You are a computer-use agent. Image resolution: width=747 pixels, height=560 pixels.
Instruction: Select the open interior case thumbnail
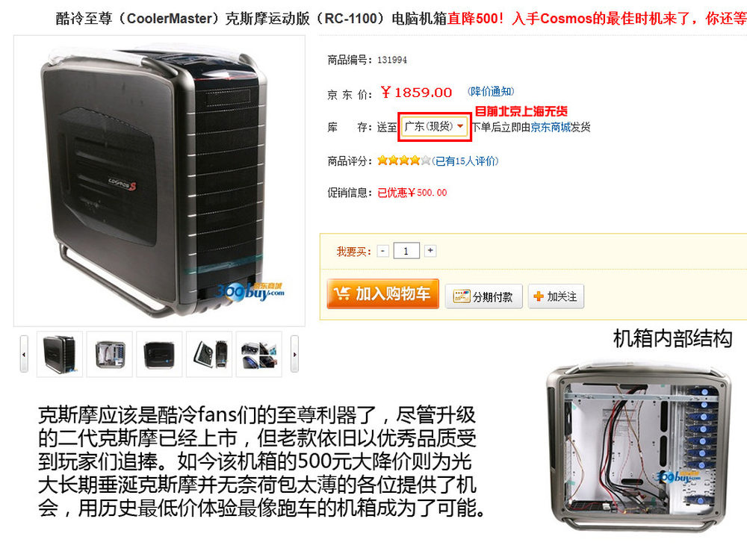(110, 354)
